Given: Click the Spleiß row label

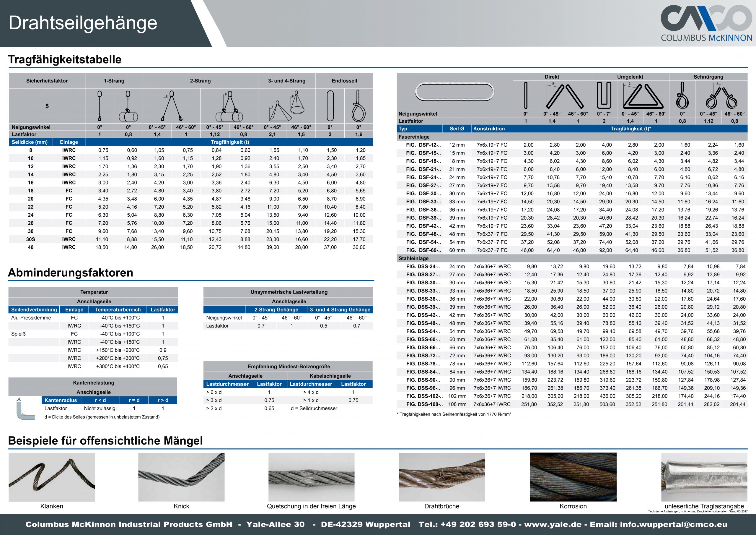Looking at the screenshot, I should 18,334.
